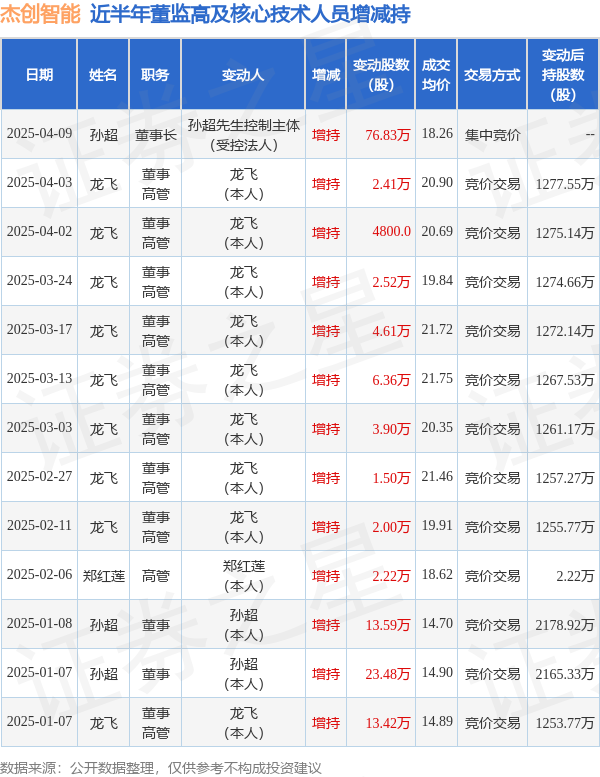
Task: Select the date 2025-03-24
Action: click(39, 280)
